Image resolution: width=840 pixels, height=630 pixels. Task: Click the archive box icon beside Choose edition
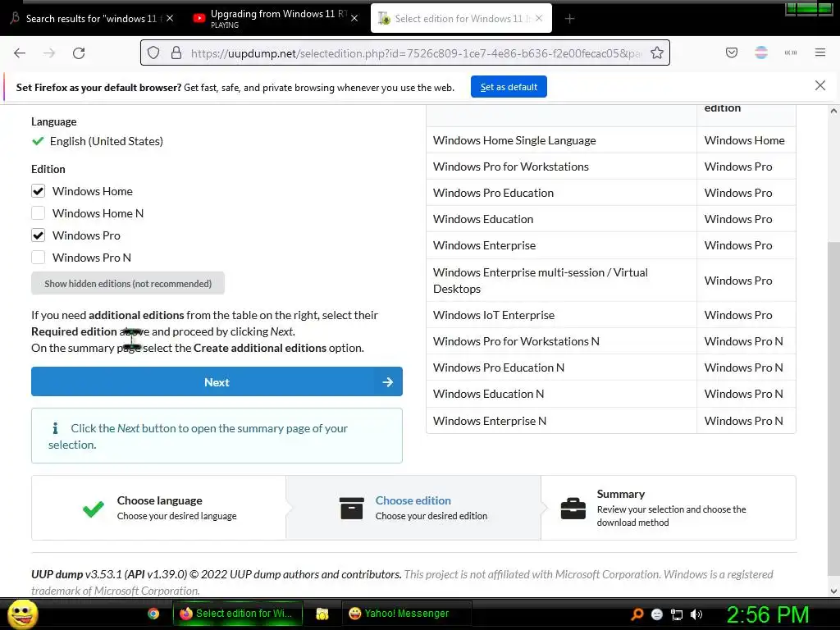click(x=351, y=508)
